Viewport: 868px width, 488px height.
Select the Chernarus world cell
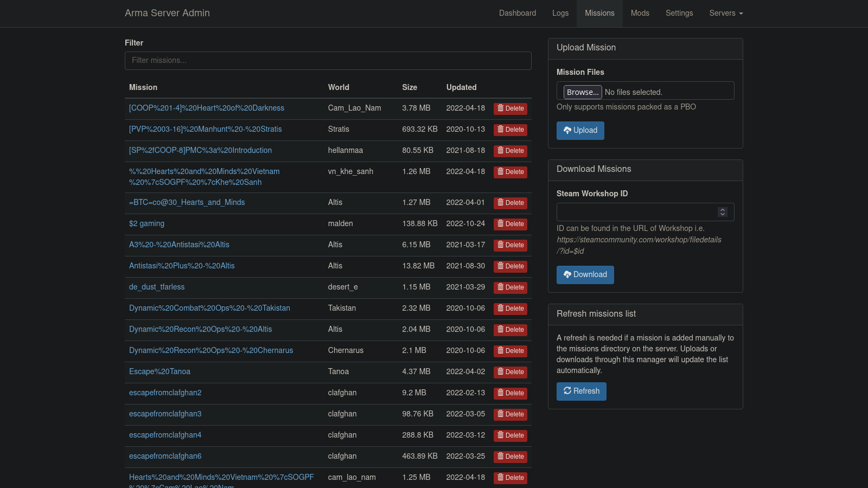346,350
